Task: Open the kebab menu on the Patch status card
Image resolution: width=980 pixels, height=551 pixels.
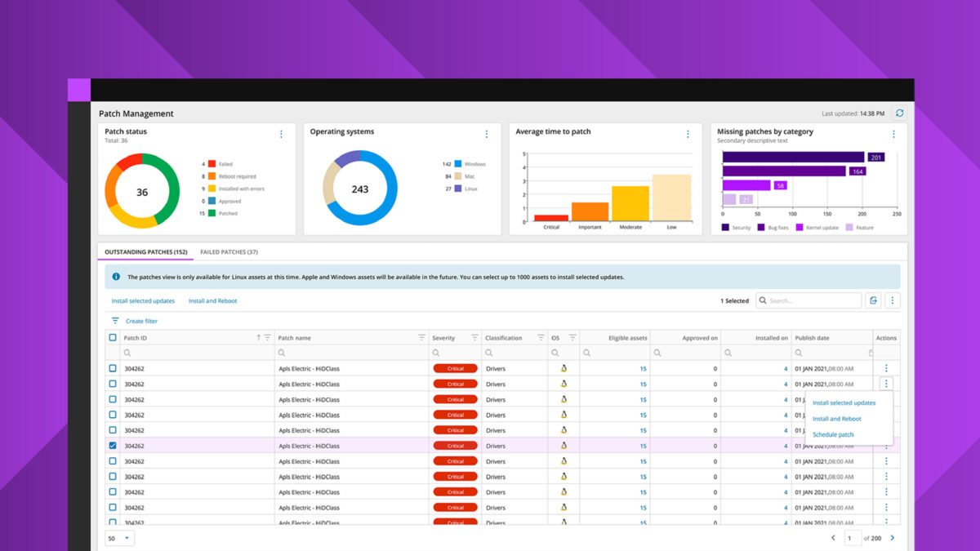Action: [281, 133]
